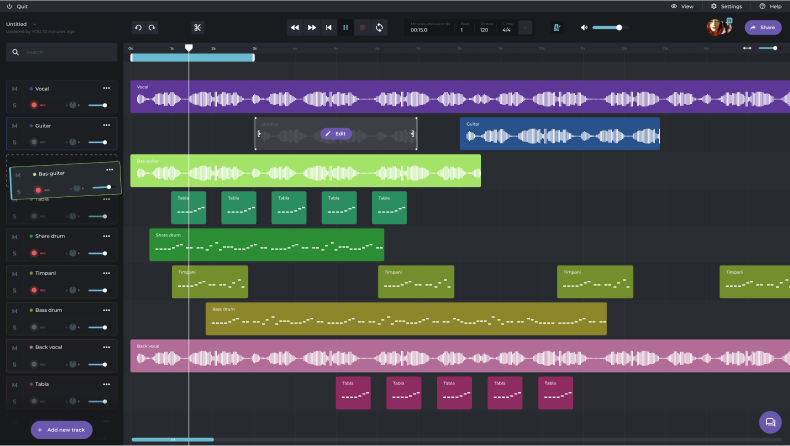The width and height of the screenshot is (790, 446).
Task: Arm the Guitar track for recording
Action: coord(34,142)
